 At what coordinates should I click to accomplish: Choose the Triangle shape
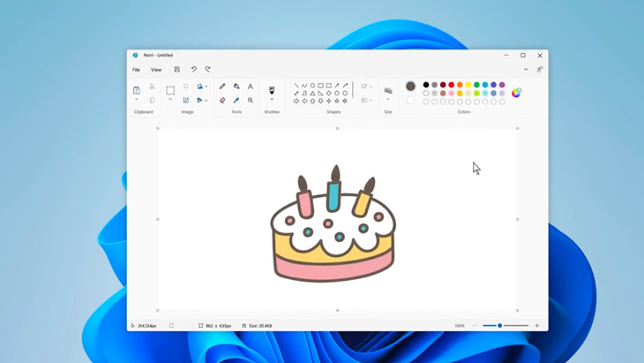[x=312, y=94]
